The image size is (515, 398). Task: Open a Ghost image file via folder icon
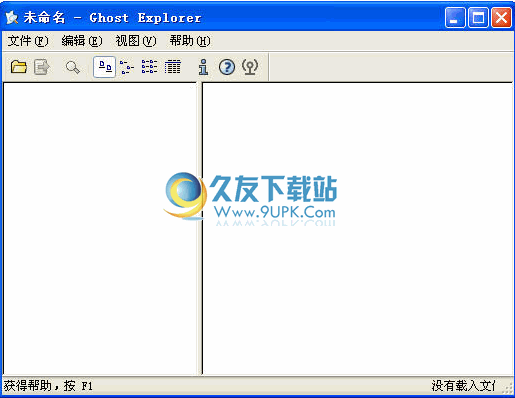click(x=19, y=67)
